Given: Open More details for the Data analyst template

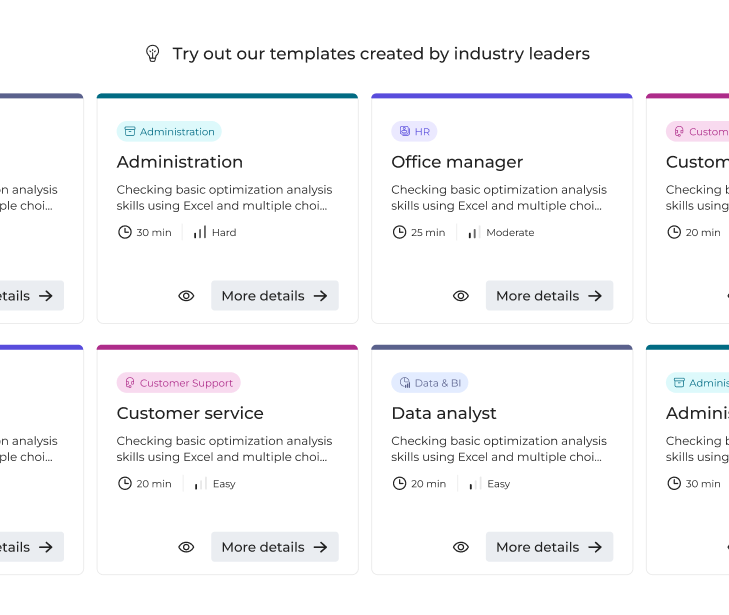Looking at the screenshot, I should pyautogui.click(x=549, y=547).
